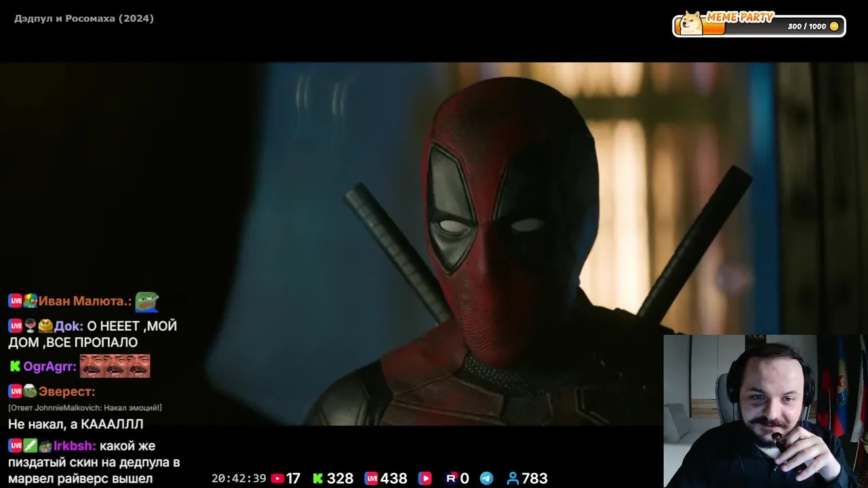The width and height of the screenshot is (868, 488).
Task: Click the Telegram icon in the viewer bar
Action: (487, 479)
